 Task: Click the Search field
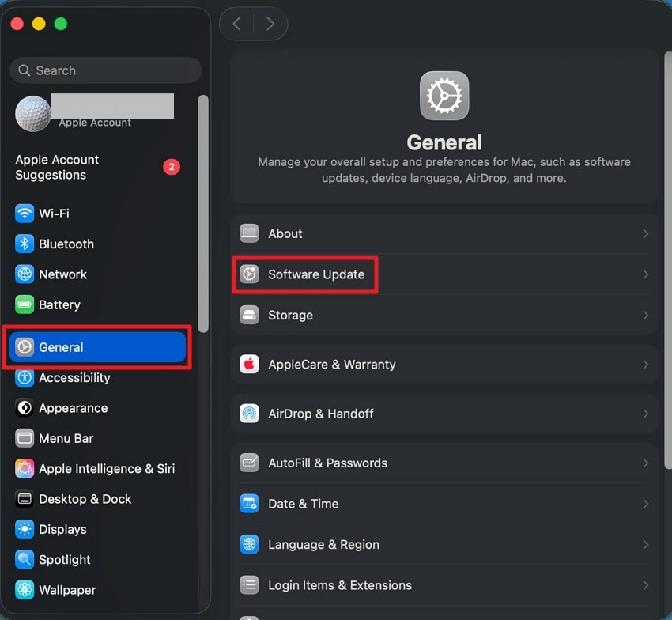pyautogui.click(x=105, y=70)
